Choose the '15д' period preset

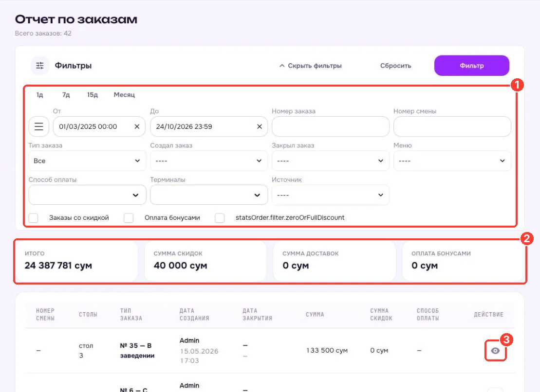pos(93,95)
